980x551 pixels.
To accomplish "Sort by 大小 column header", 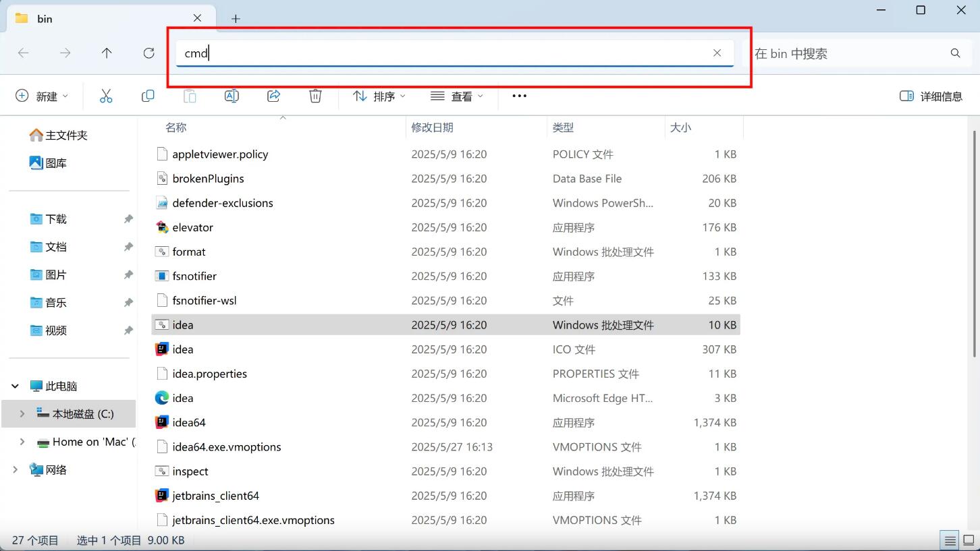I will tap(680, 127).
